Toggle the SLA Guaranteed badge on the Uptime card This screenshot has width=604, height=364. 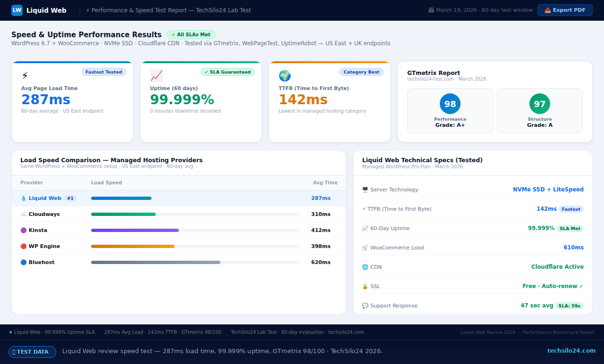[227, 72]
